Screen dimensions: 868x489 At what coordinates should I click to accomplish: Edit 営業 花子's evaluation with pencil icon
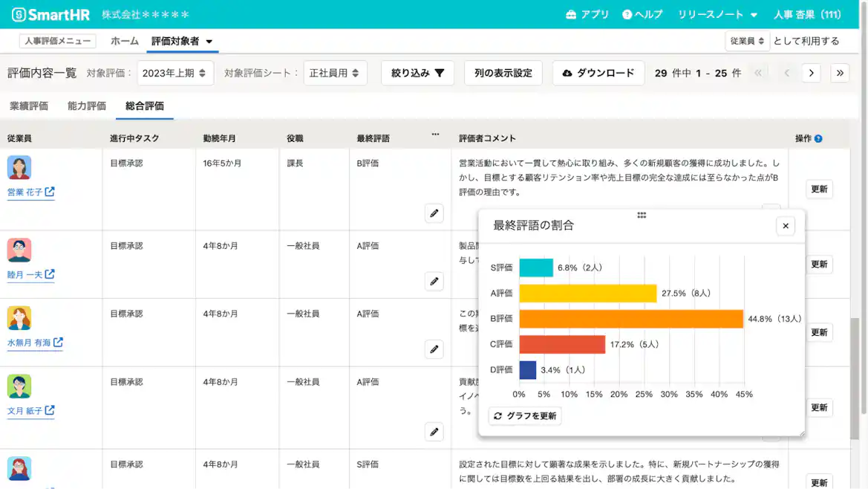point(434,213)
